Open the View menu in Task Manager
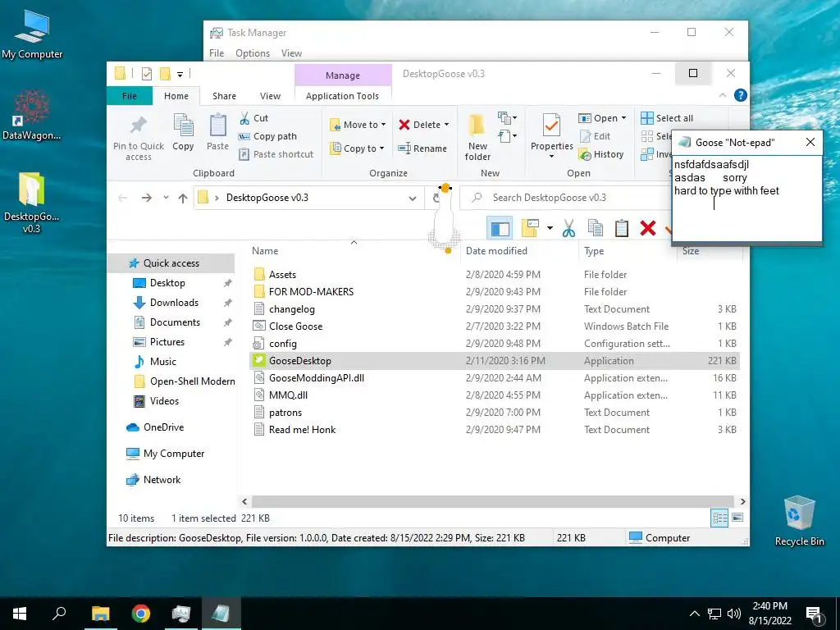Image resolution: width=840 pixels, height=630 pixels. pos(291,53)
